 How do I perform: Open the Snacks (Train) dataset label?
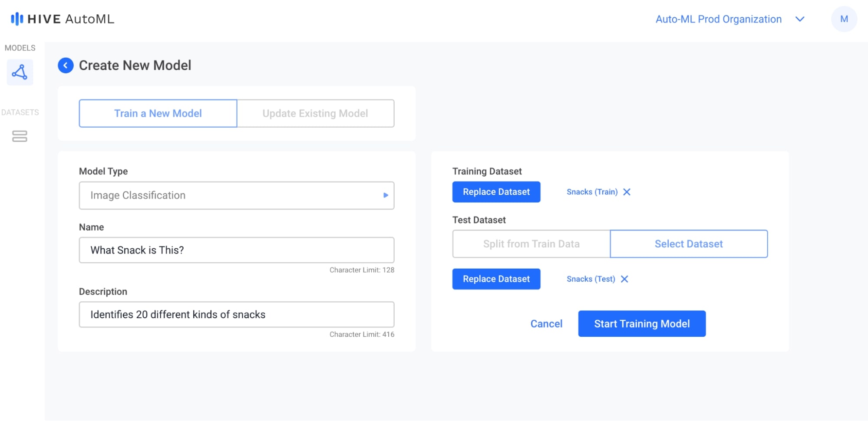pos(592,191)
